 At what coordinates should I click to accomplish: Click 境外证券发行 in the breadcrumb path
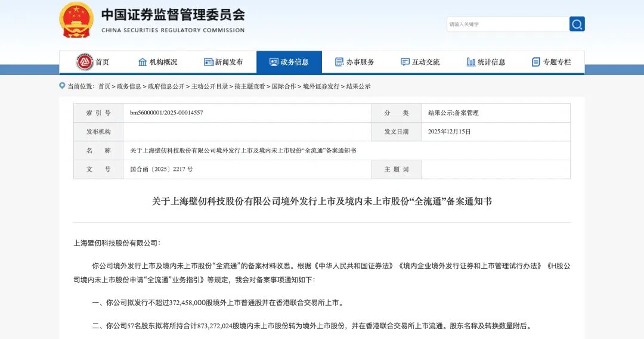tap(321, 86)
